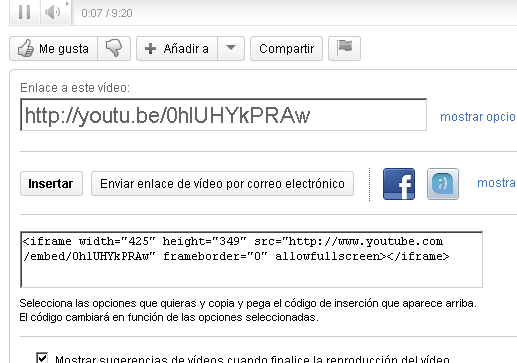Mute the video with the speaker icon

click(x=53, y=12)
